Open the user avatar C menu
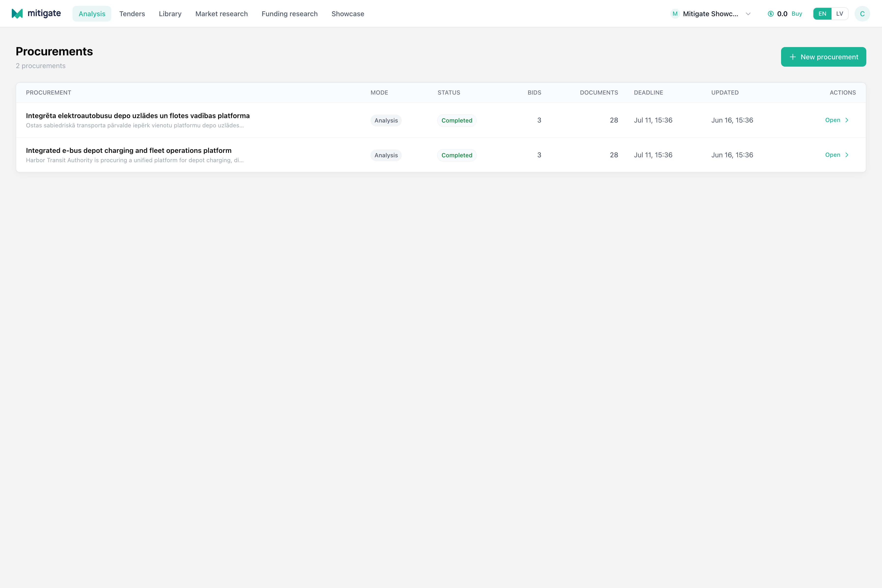 pos(862,14)
